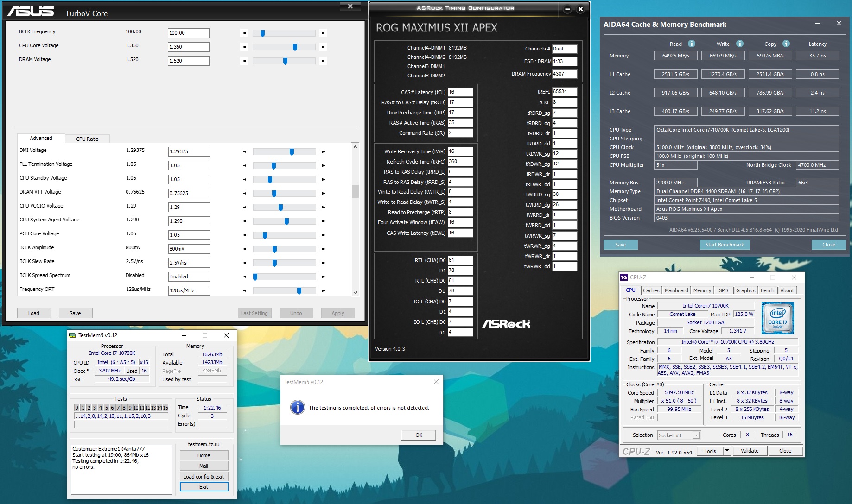The height and width of the screenshot is (504, 852).
Task: Click left arrow for DMI Voltage
Action: (244, 151)
